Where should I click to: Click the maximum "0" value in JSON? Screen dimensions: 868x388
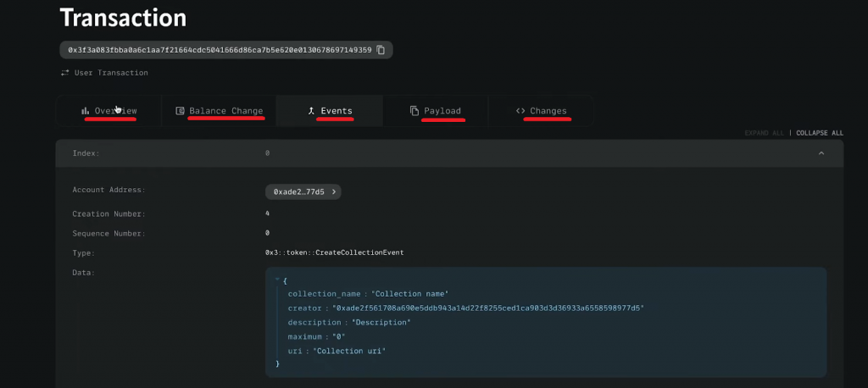pyautogui.click(x=338, y=336)
